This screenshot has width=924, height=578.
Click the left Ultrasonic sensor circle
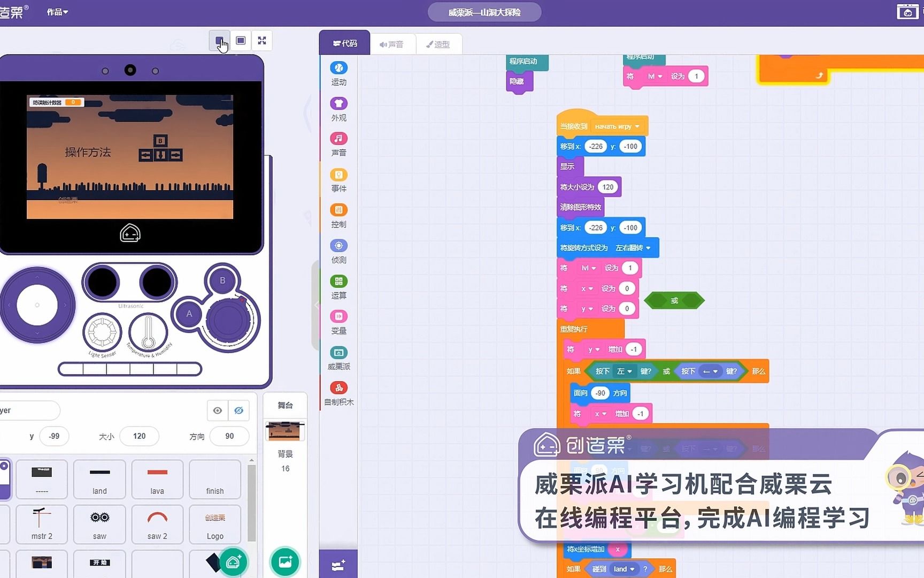tap(102, 282)
